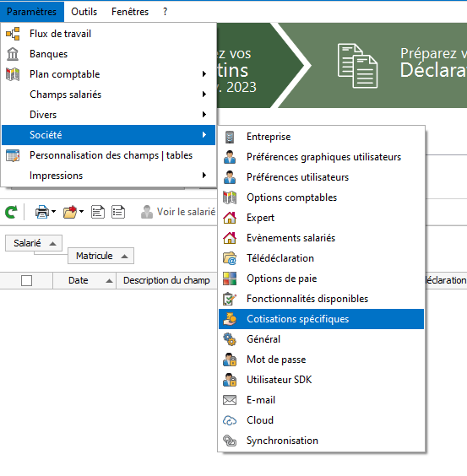Click the Expert house icon
The height and width of the screenshot is (476, 467).
(230, 218)
